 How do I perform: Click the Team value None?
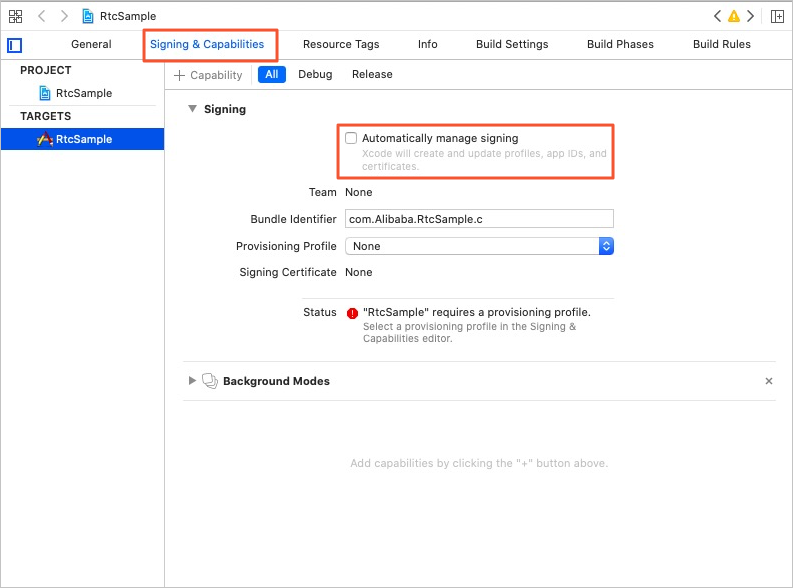point(359,192)
